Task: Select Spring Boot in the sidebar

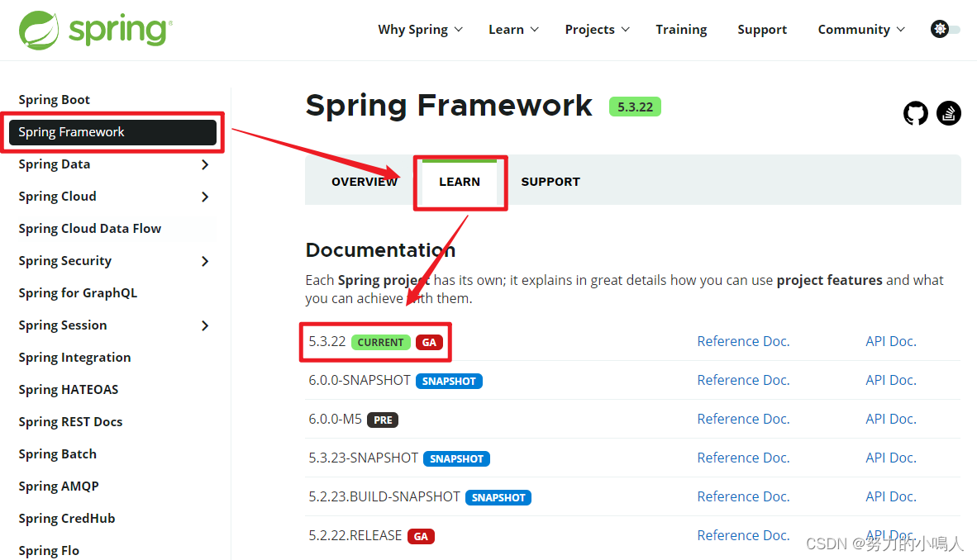Action: coord(55,100)
